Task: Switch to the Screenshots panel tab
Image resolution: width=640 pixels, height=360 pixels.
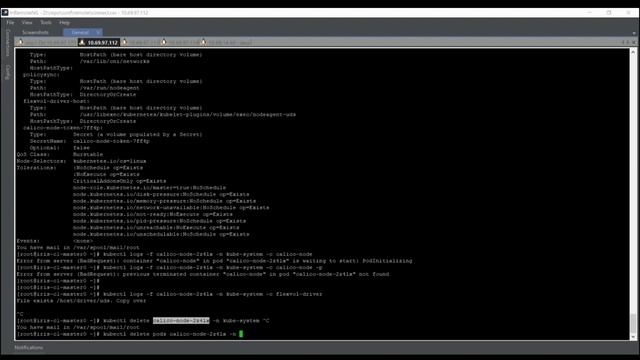Action: tap(36, 32)
